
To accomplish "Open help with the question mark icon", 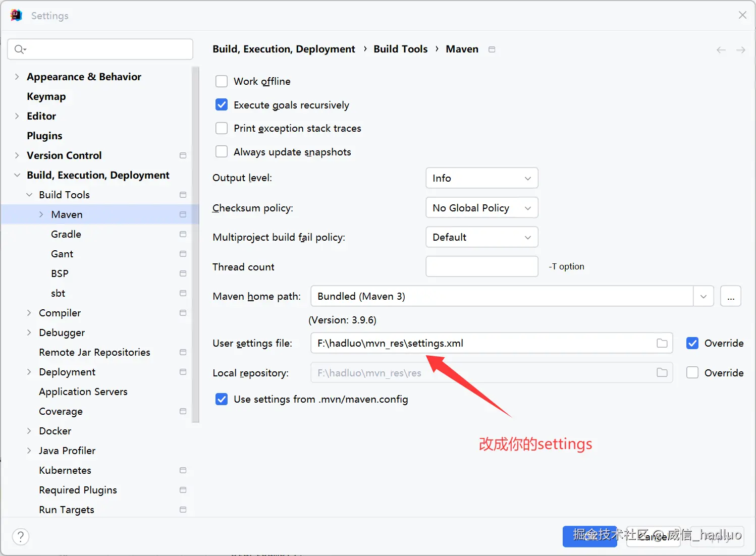I will click(21, 536).
